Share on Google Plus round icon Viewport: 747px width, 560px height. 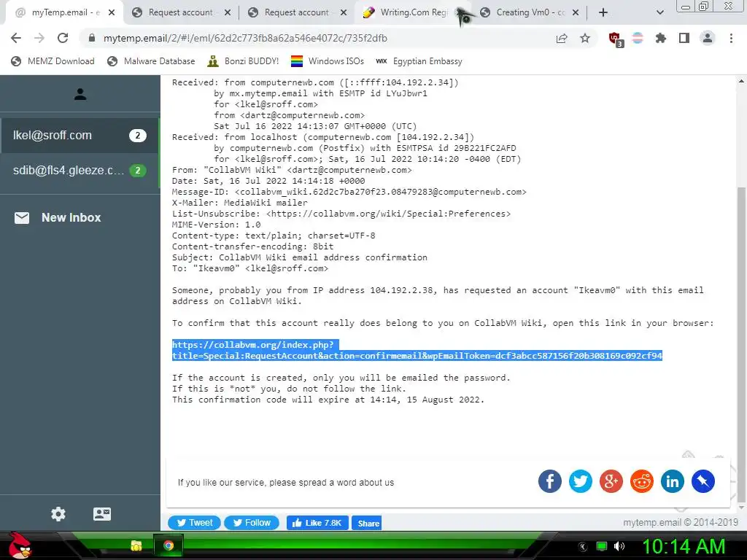point(611,481)
